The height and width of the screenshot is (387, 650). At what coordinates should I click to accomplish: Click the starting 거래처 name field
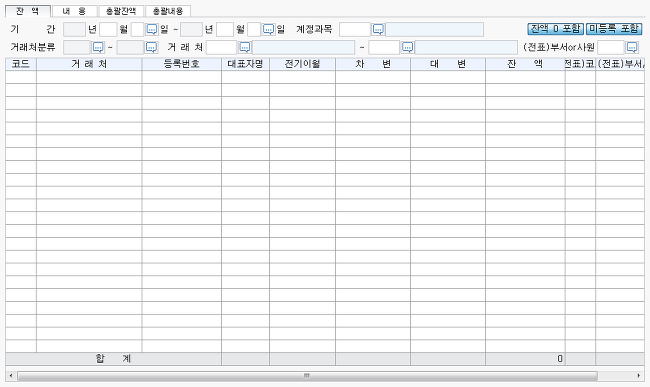tap(303, 48)
